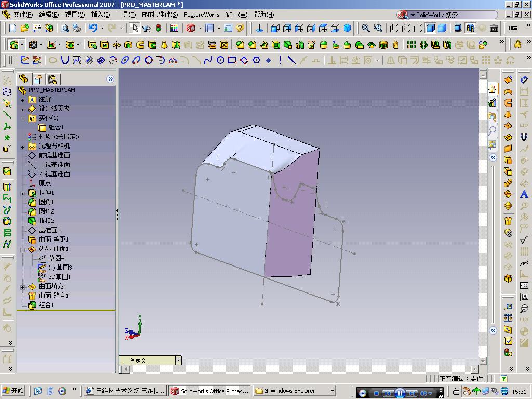
Task: Toggle the sketch Grid icon
Action: click(x=12, y=60)
